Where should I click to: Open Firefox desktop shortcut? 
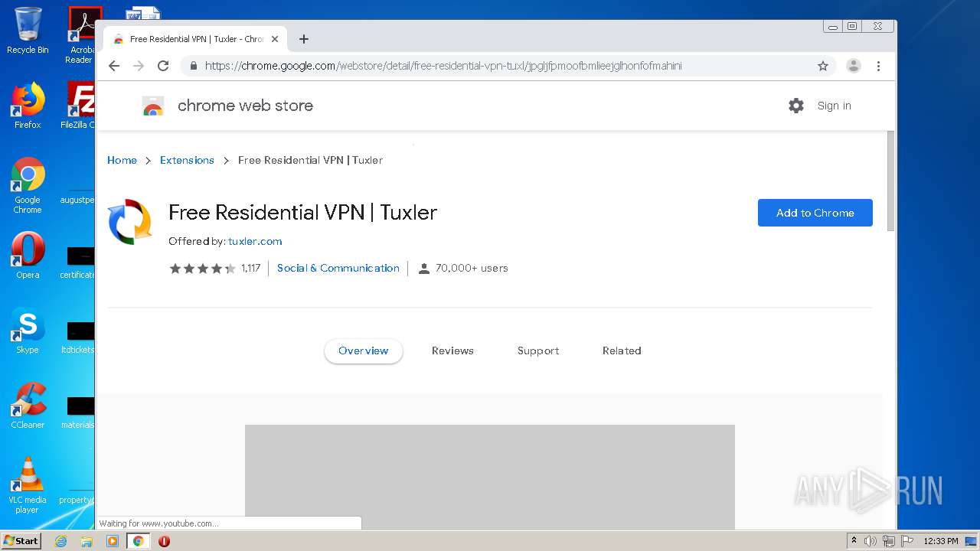coord(28,106)
